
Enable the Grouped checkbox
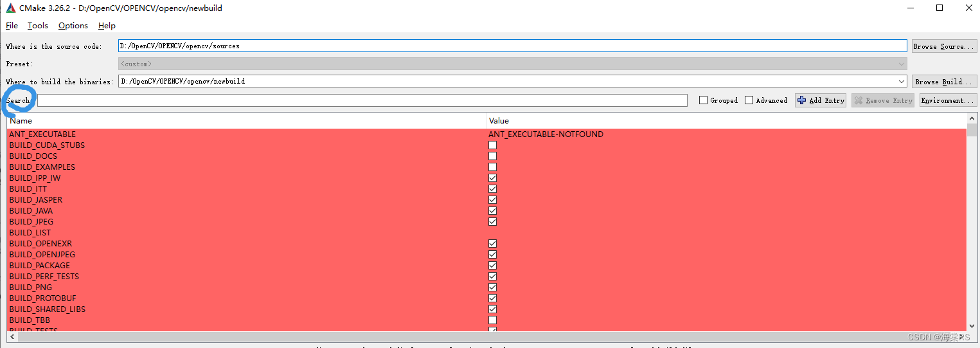(x=704, y=100)
